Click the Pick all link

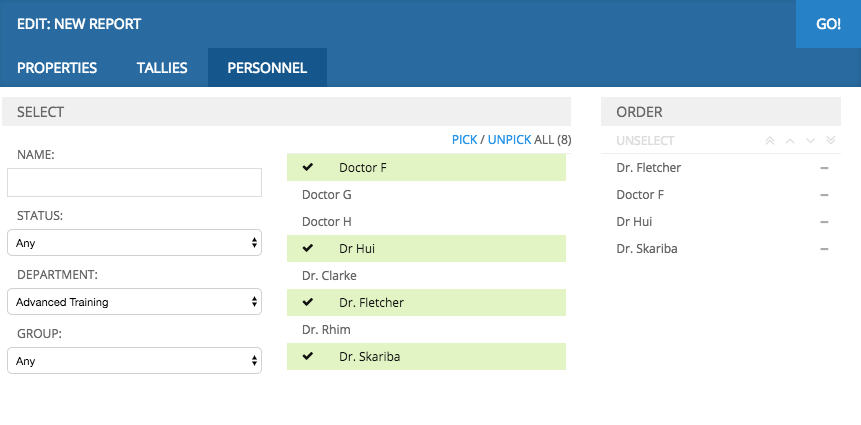click(x=465, y=140)
